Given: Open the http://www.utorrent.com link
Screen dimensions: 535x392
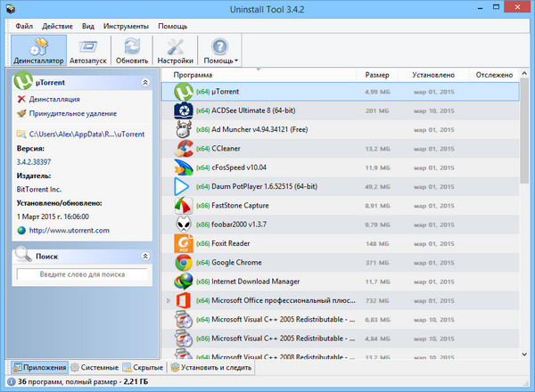Looking at the screenshot, I should pyautogui.click(x=70, y=231).
